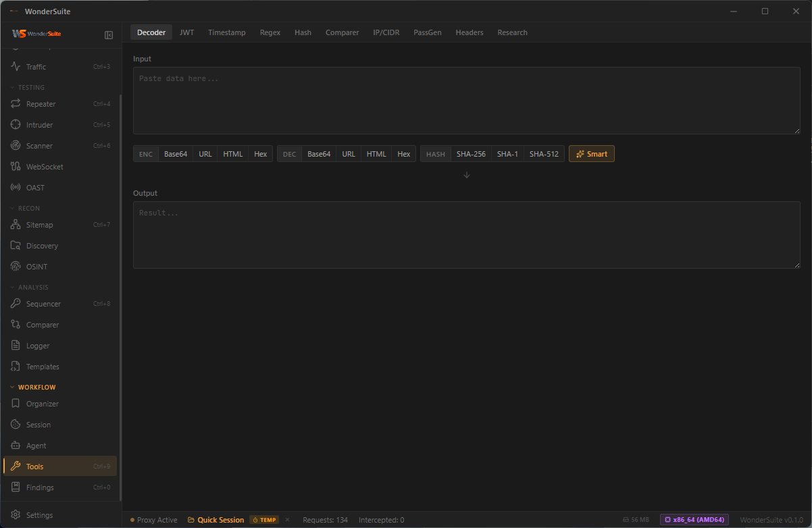The height and width of the screenshot is (528, 812).
Task: Focus the Output result area
Action: click(467, 235)
